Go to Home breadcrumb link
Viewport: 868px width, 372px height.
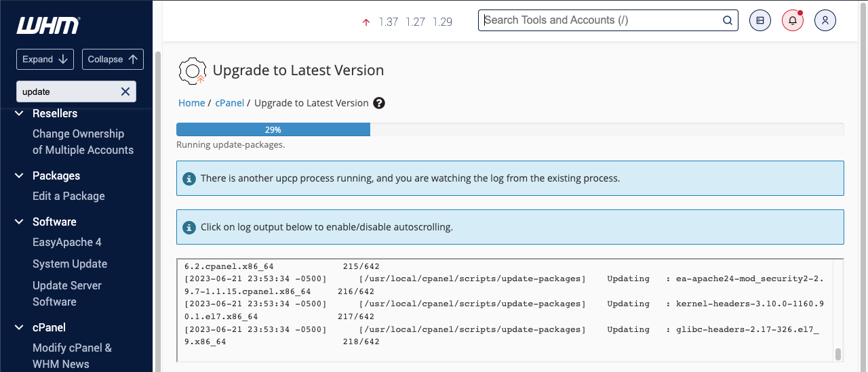(x=191, y=103)
